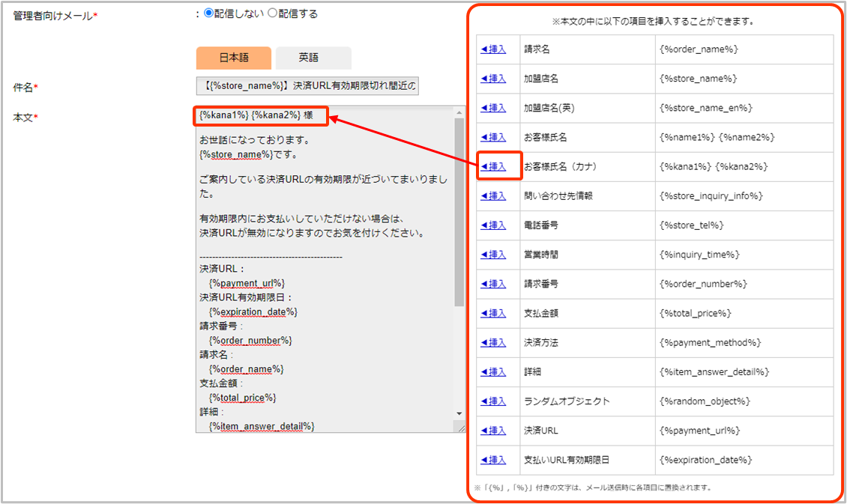The image size is (847, 504).
Task: Switch to the 日本語 tab
Action: tap(234, 58)
